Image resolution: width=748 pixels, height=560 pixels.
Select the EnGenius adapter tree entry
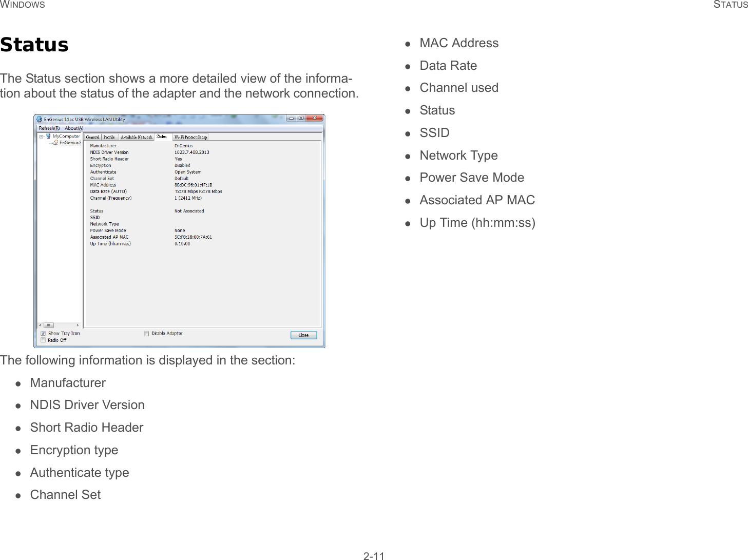70,143
